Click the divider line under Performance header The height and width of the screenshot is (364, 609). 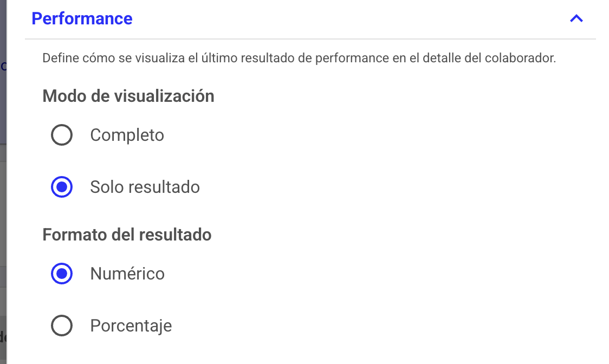(x=310, y=39)
